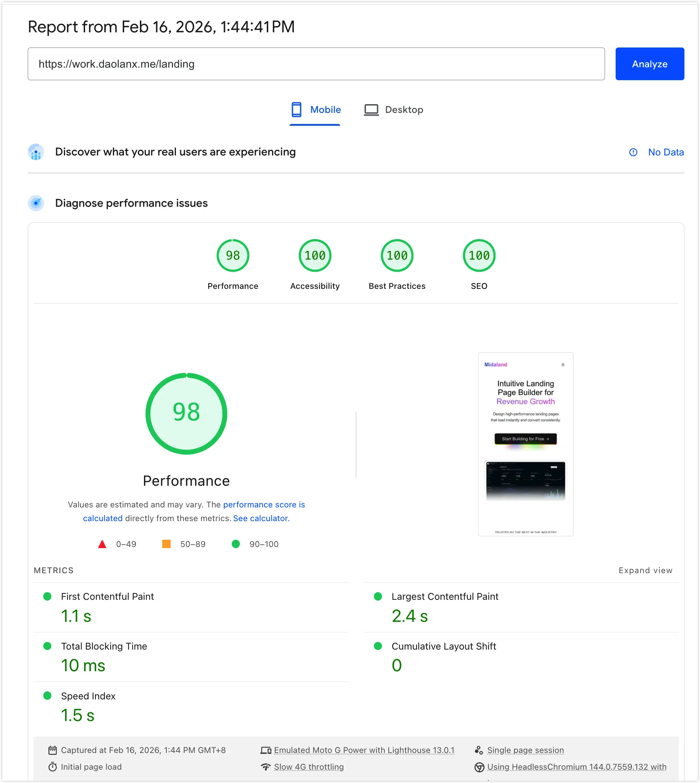Screen dimensions: 700x783
Task: Click the real users experience icon
Action: tap(36, 152)
